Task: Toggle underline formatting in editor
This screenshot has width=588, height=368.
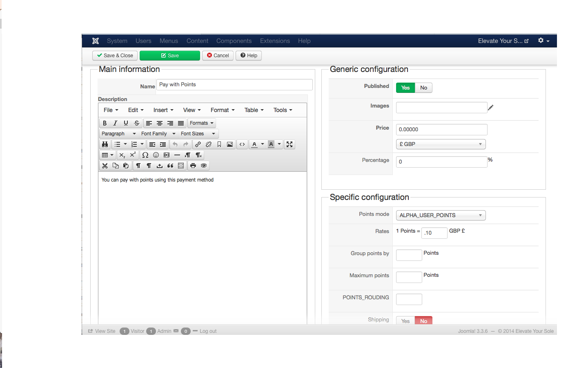Action: pyautogui.click(x=126, y=123)
